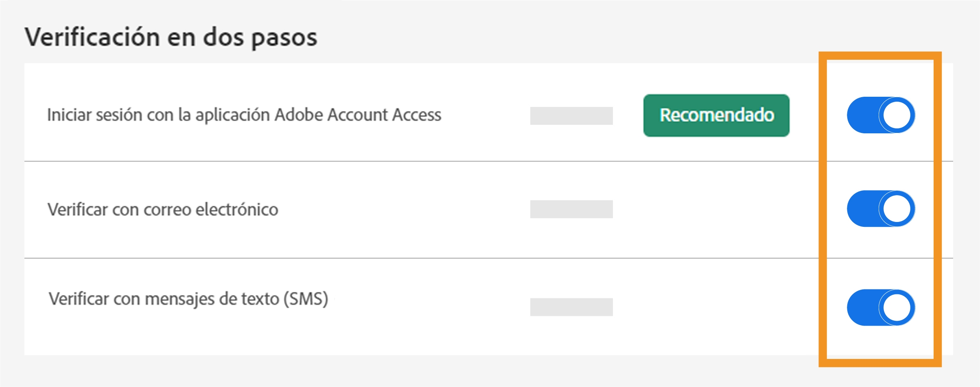The height and width of the screenshot is (387, 980).
Task: Click the middle verification row
Action: click(488, 209)
